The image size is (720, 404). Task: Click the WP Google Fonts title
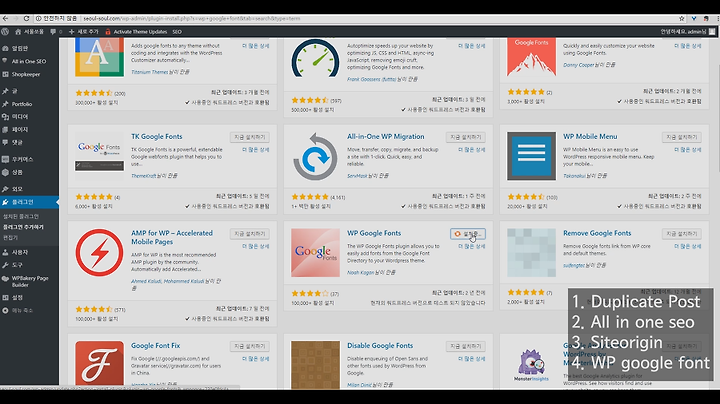pyautogui.click(x=374, y=233)
